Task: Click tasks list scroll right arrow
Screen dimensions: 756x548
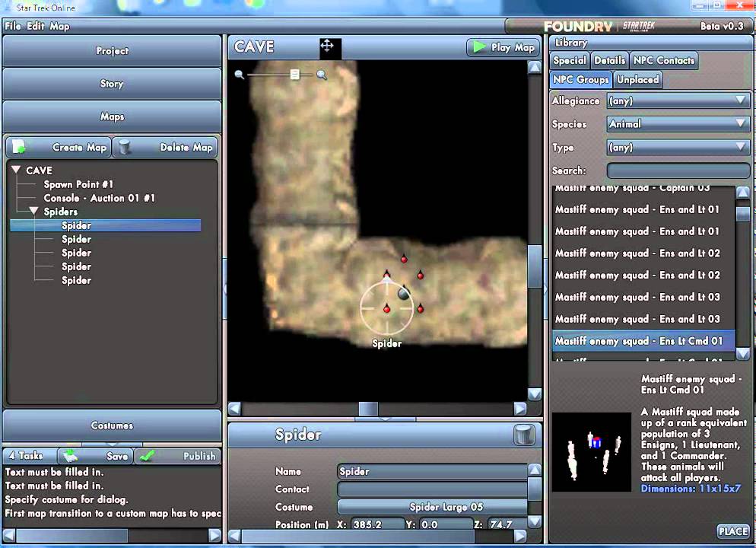Action: click(x=214, y=535)
